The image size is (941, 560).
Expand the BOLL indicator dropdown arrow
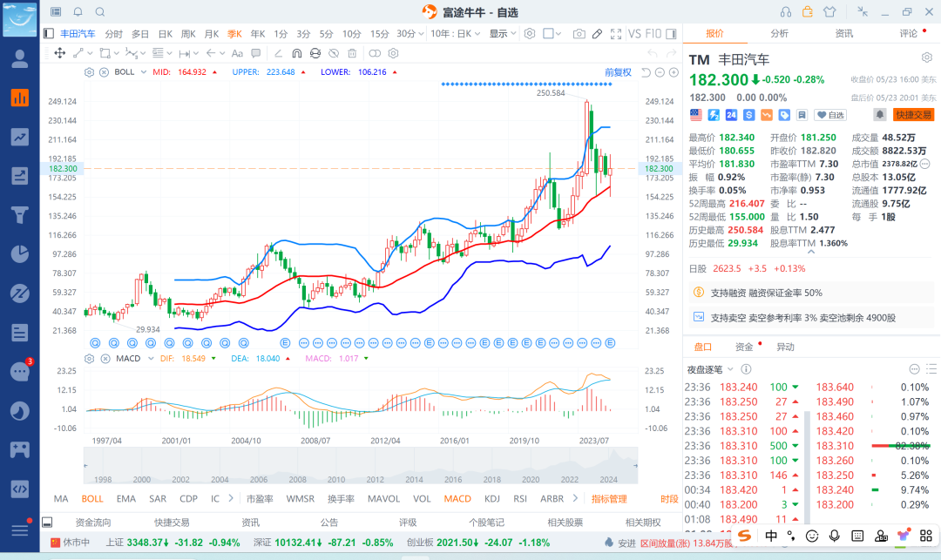pyautogui.click(x=144, y=72)
